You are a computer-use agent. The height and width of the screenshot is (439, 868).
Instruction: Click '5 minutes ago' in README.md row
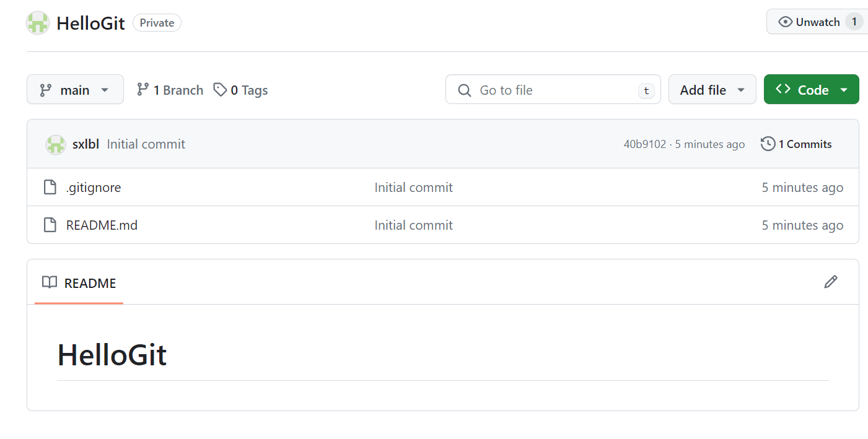(802, 225)
